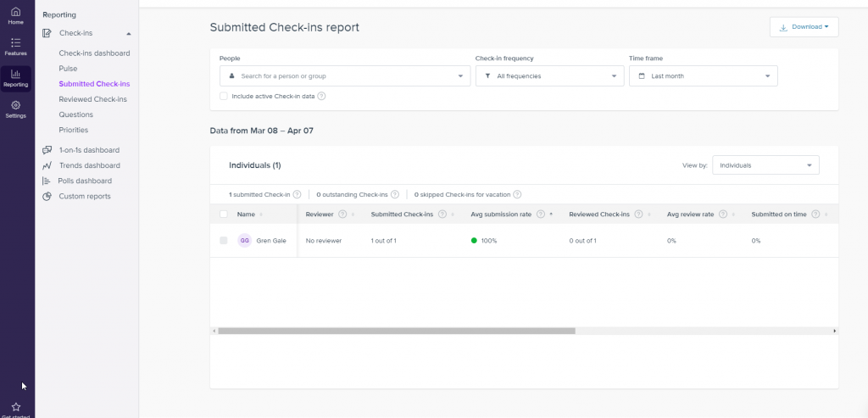Screen dimensions: 868x418
Task: Click help icon beside Include active Check-in data
Action: pyautogui.click(x=321, y=97)
